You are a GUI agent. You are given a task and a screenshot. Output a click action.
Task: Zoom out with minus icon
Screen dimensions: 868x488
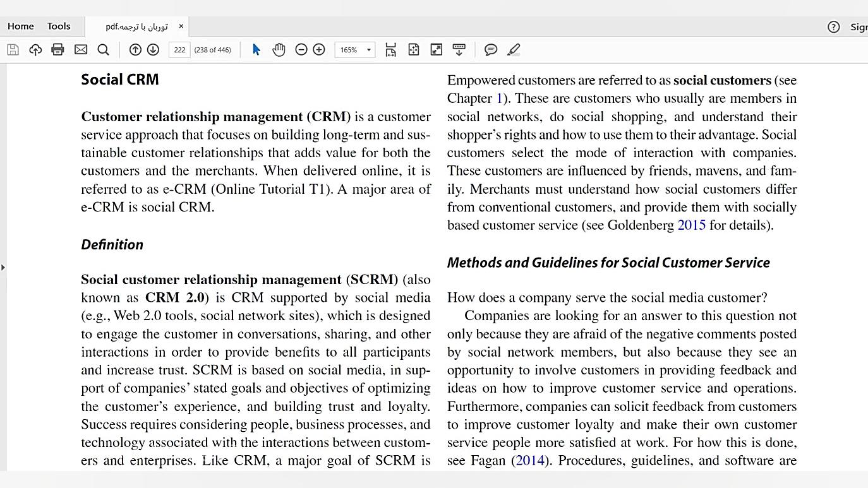[301, 49]
